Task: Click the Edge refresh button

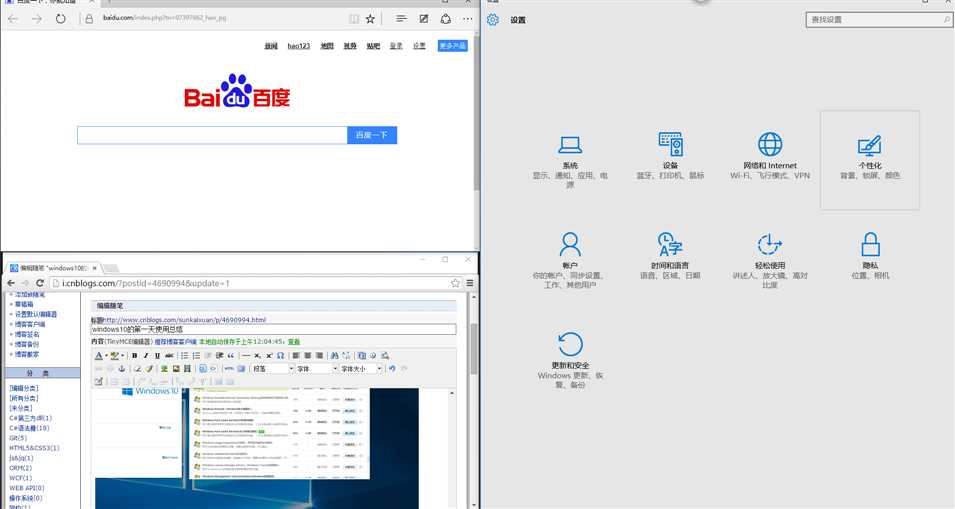Action: [x=60, y=19]
